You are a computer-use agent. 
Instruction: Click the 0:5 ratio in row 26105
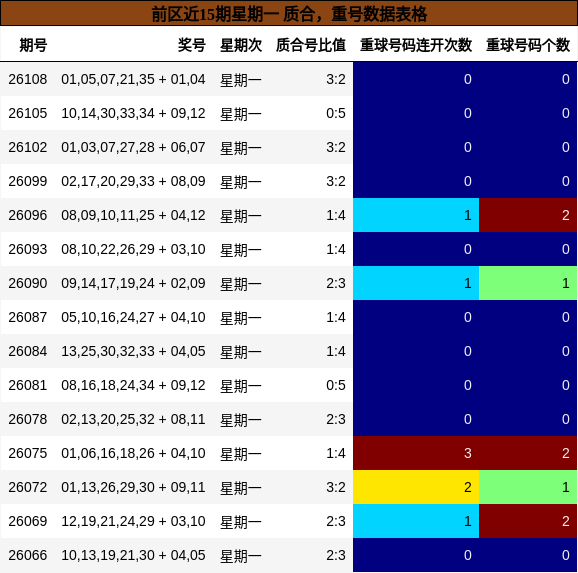pyautogui.click(x=336, y=113)
